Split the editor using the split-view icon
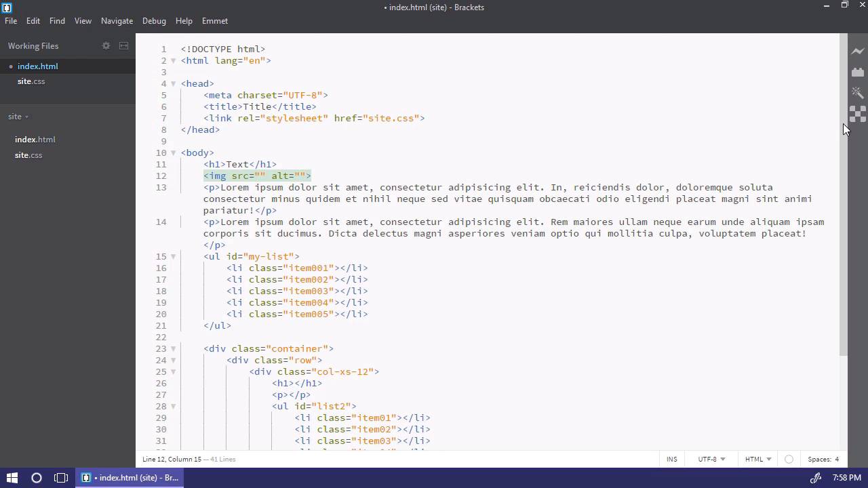The width and height of the screenshot is (868, 488). (x=123, y=46)
